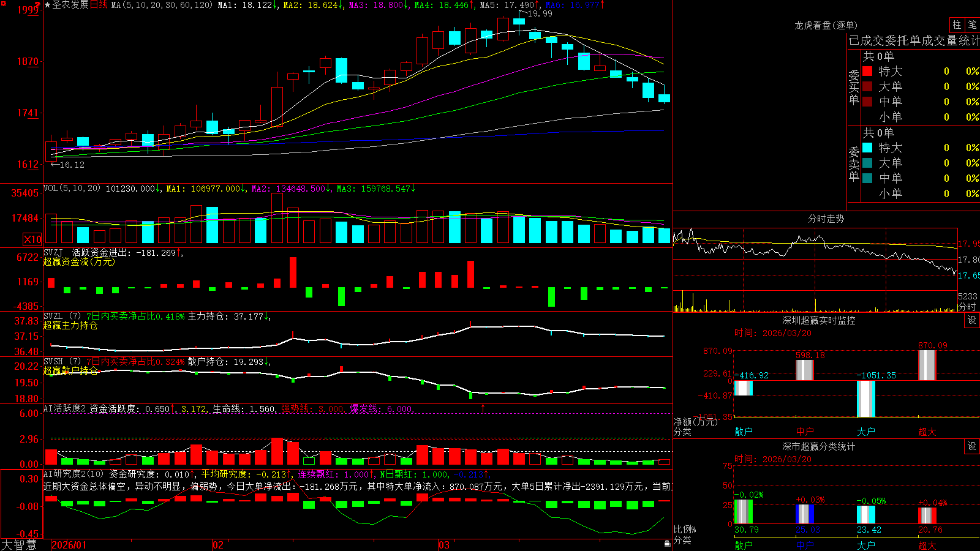This screenshot has width=980, height=551.
Task: Click the small red square in the top-left corner
Action: (x=2, y=2)
